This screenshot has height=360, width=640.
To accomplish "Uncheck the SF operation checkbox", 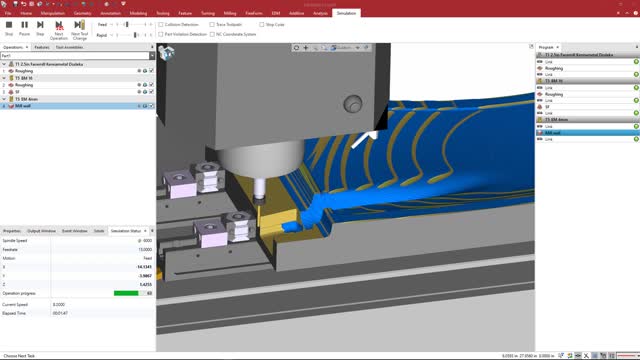I will tap(151, 92).
